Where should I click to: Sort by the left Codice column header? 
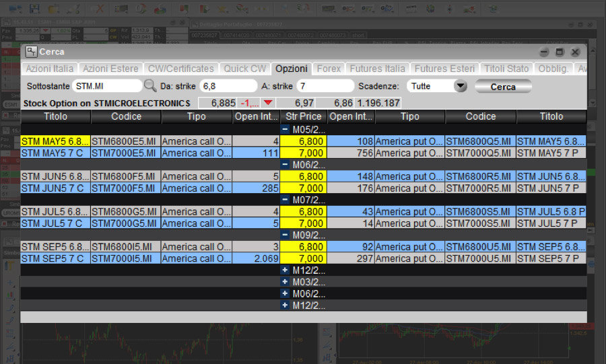point(126,116)
